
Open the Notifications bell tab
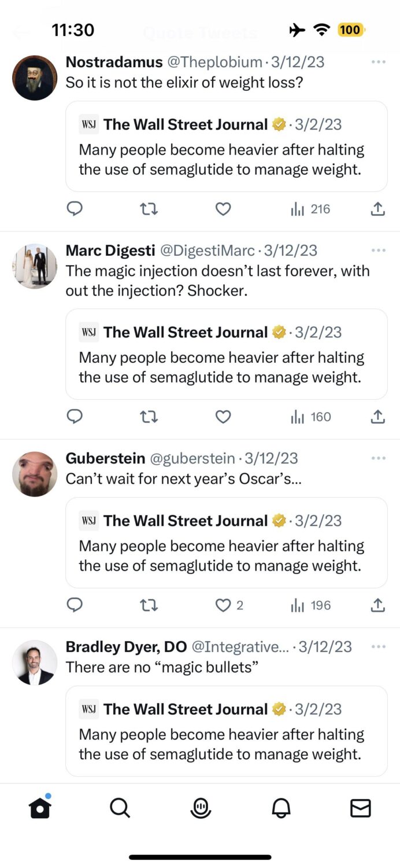click(281, 808)
